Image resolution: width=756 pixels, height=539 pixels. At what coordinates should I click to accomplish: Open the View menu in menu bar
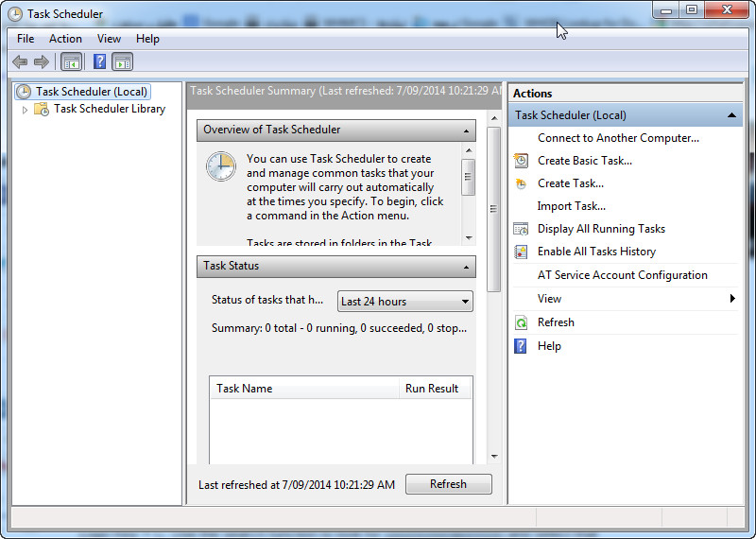[109, 39]
